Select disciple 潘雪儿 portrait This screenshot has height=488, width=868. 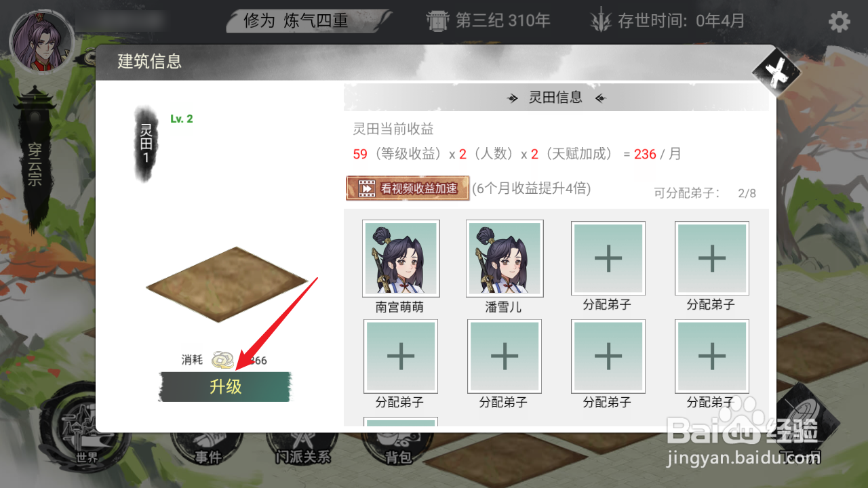pyautogui.click(x=505, y=258)
